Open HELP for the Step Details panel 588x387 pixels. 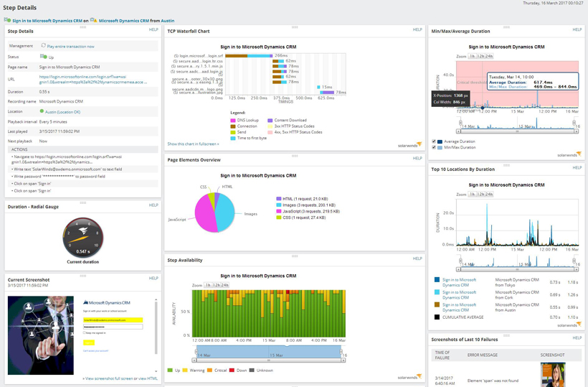coord(153,30)
